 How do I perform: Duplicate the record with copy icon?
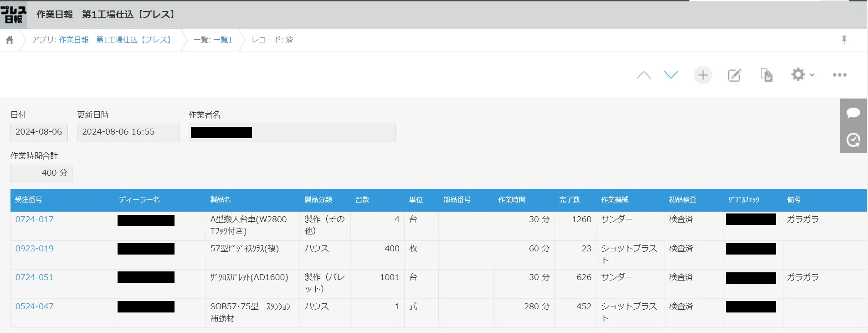coord(766,75)
